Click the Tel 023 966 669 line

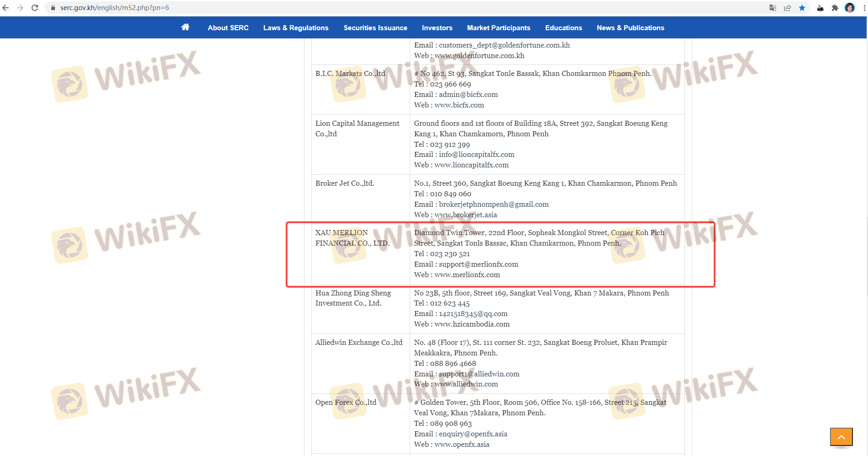(x=443, y=84)
